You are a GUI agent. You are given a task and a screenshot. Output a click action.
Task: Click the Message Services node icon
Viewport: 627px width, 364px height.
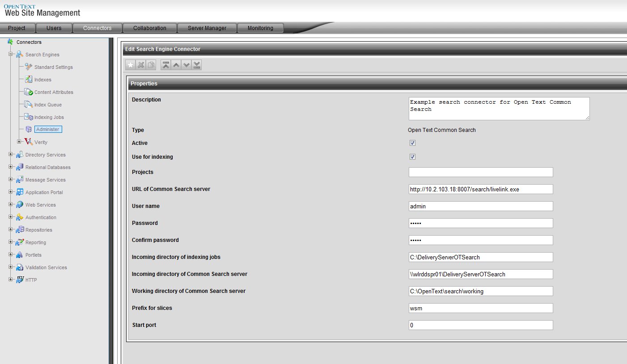20,180
